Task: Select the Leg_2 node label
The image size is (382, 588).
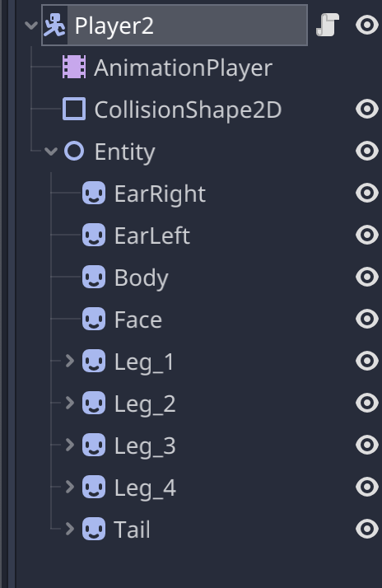Action: (x=145, y=404)
